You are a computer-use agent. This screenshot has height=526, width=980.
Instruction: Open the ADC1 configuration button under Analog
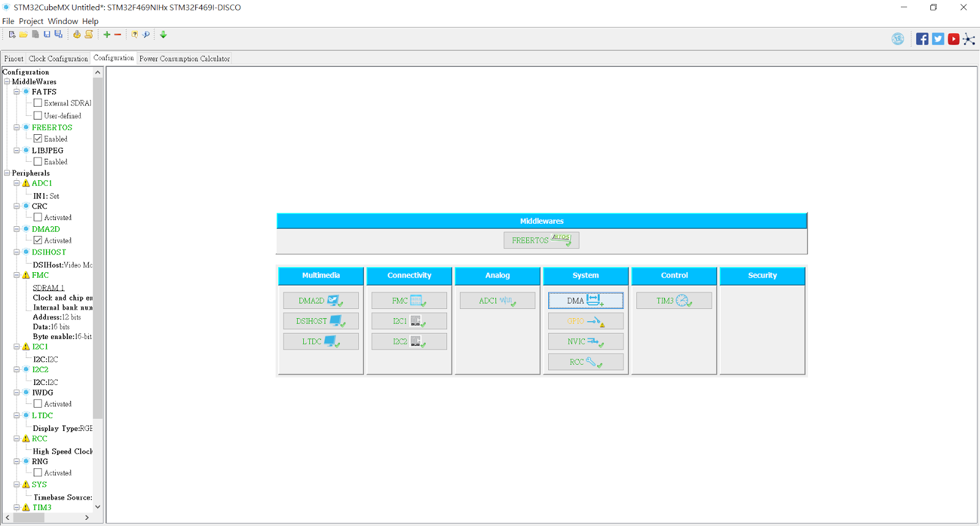[497, 300]
